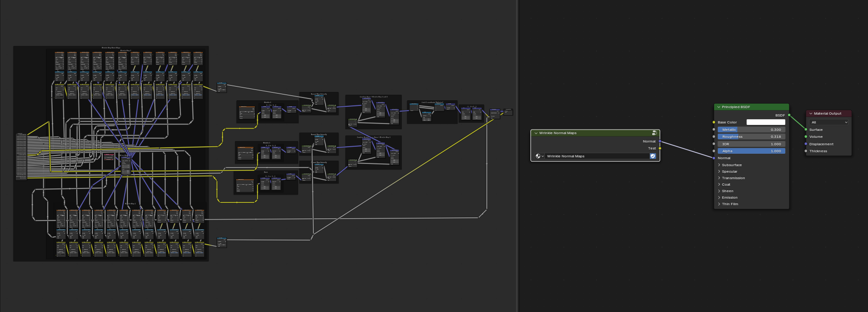Viewport: 868px width, 312px height.
Task: Click the Normal output socket on Wrinkle Normal Maps
Action: click(x=660, y=142)
